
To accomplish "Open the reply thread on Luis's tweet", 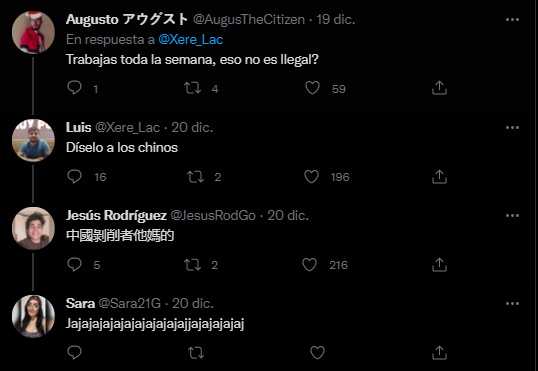I will [74, 176].
